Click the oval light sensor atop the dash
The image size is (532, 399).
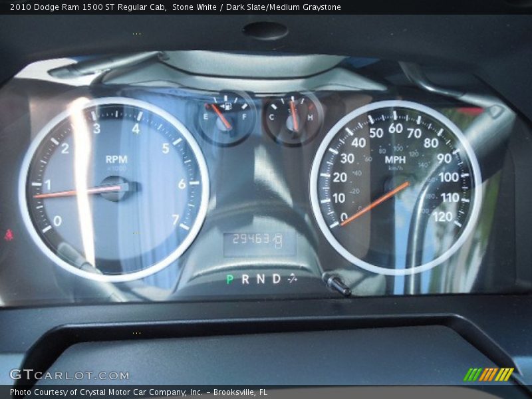coord(265,31)
